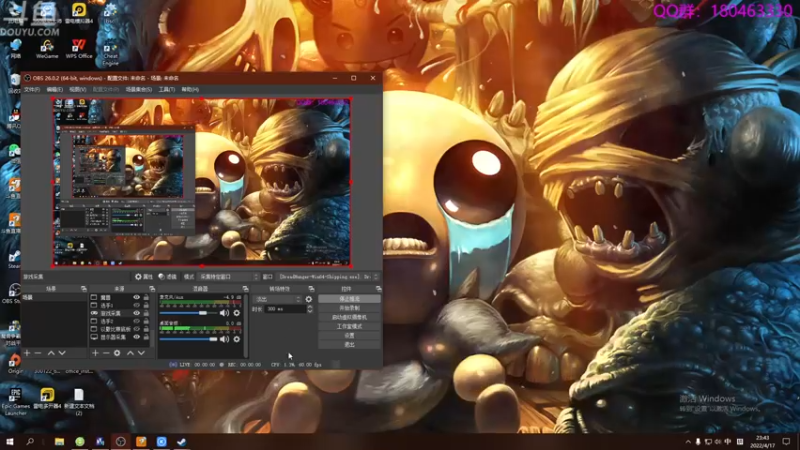Add a new scene with plus icon
This screenshot has height=450, width=800.
27,353
